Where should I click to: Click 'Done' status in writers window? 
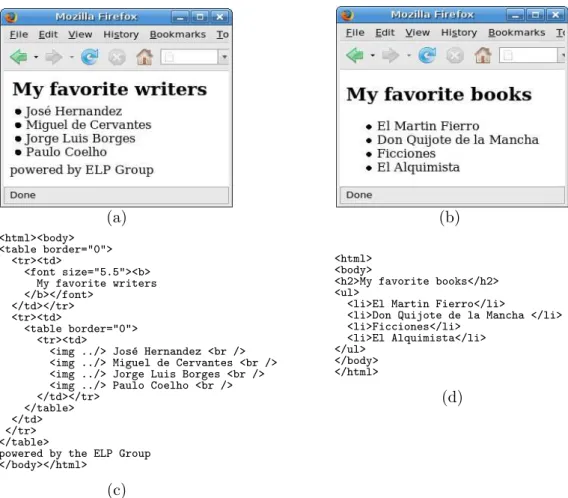tap(23, 195)
